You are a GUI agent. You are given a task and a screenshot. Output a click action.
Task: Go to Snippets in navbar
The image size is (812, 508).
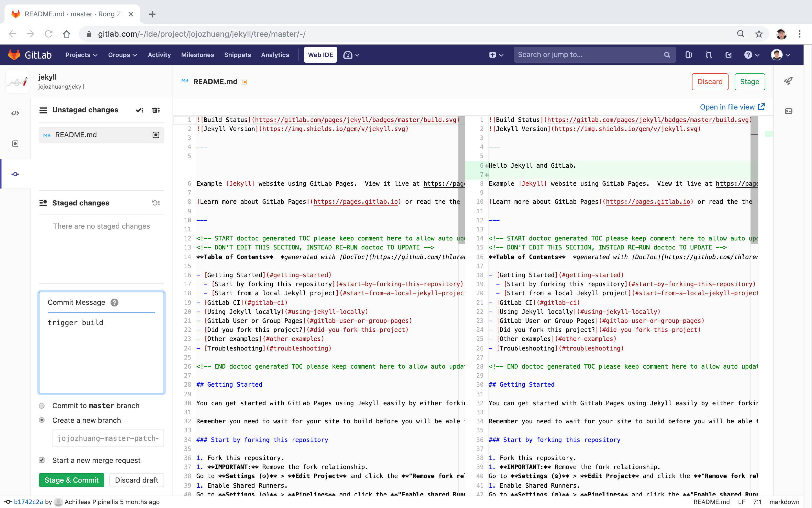pyautogui.click(x=237, y=55)
